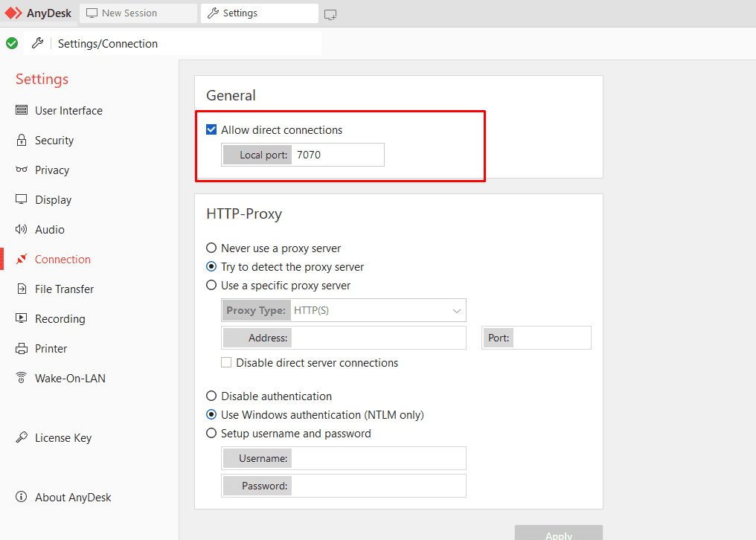Select Never use a proxy server

click(x=211, y=248)
